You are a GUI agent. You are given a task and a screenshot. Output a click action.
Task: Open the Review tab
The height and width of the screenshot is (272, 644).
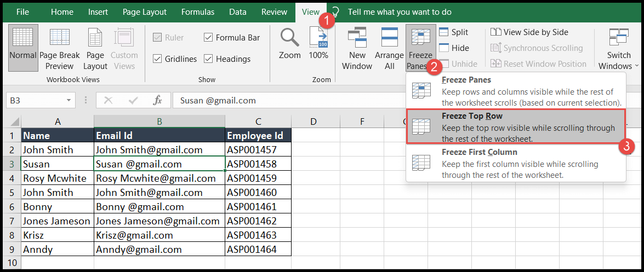(x=274, y=12)
